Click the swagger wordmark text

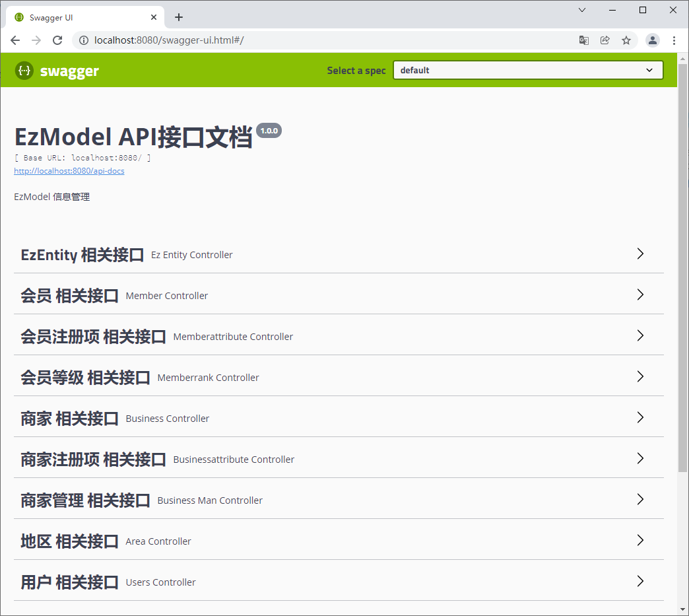coord(69,71)
